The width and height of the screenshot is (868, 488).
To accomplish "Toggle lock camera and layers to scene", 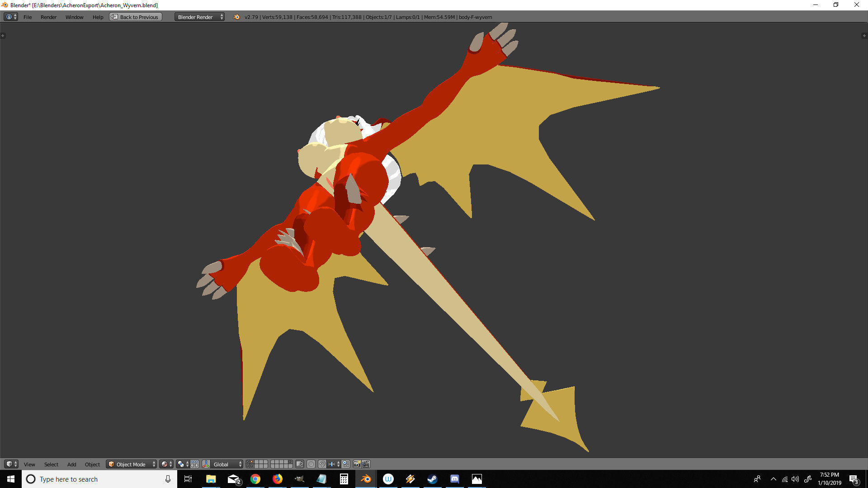I will click(300, 464).
